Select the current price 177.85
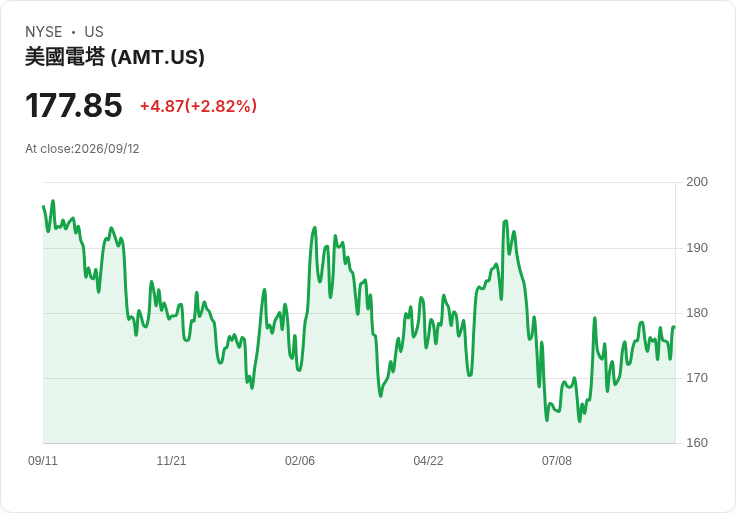 (x=74, y=105)
